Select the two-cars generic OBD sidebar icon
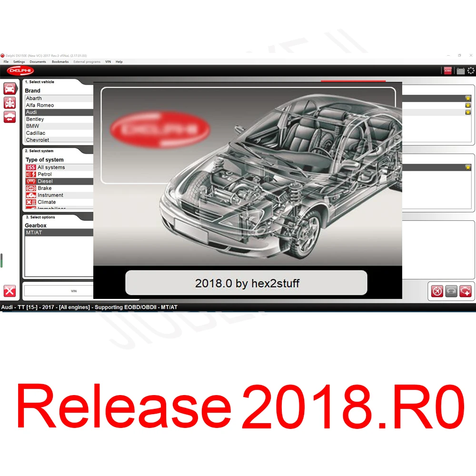 pos(10,103)
